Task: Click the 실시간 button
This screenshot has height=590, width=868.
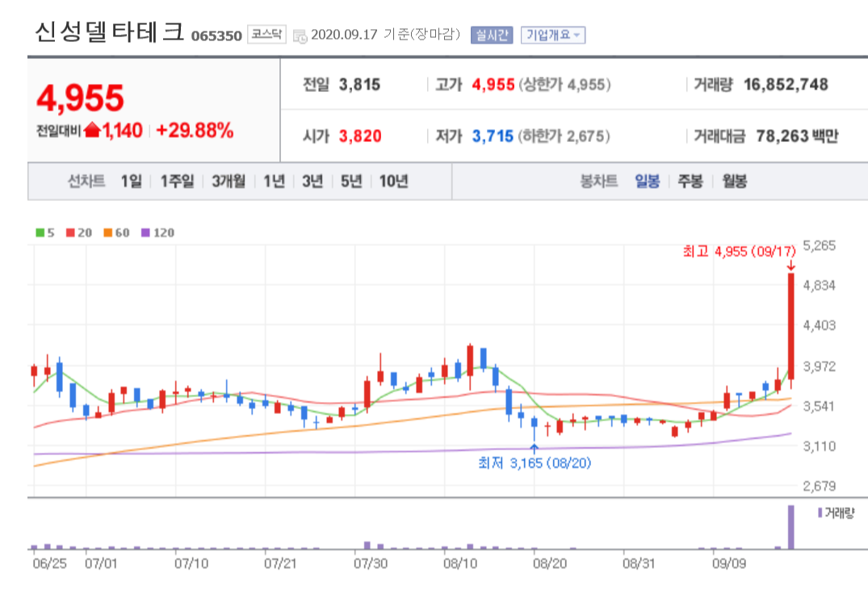Action: [492, 36]
